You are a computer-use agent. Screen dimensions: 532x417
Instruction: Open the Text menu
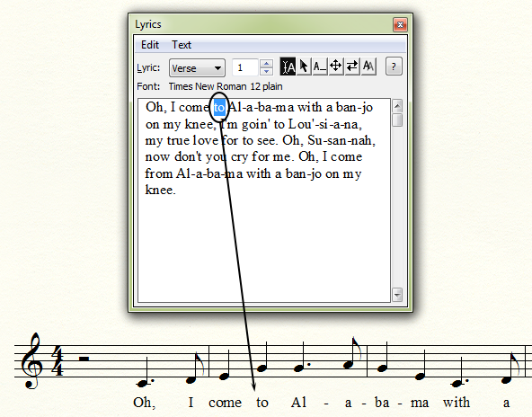point(182,45)
